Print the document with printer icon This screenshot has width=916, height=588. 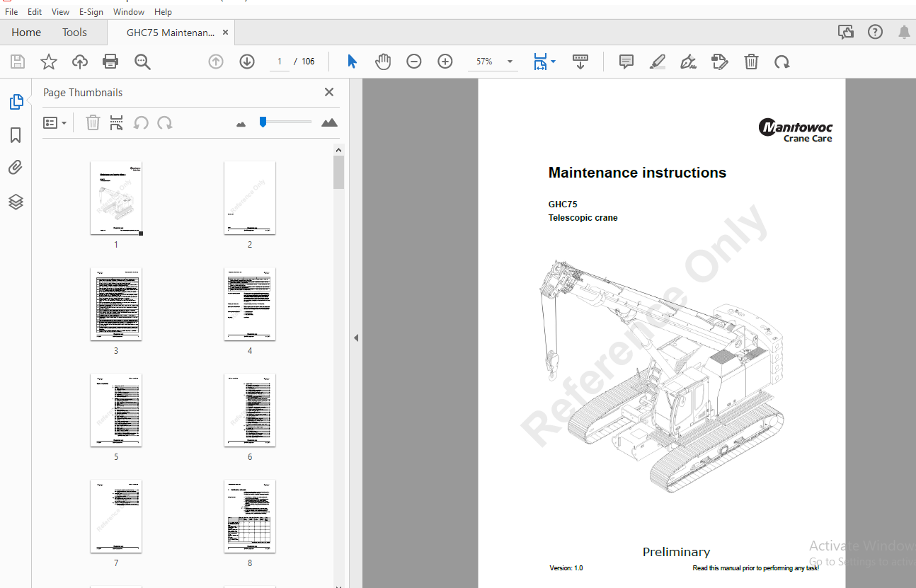[x=110, y=62]
